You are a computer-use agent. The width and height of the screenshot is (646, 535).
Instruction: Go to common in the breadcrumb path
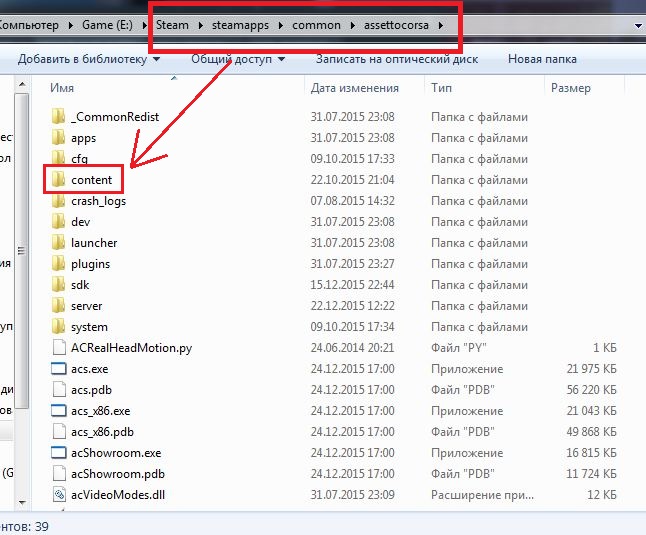coord(316,25)
